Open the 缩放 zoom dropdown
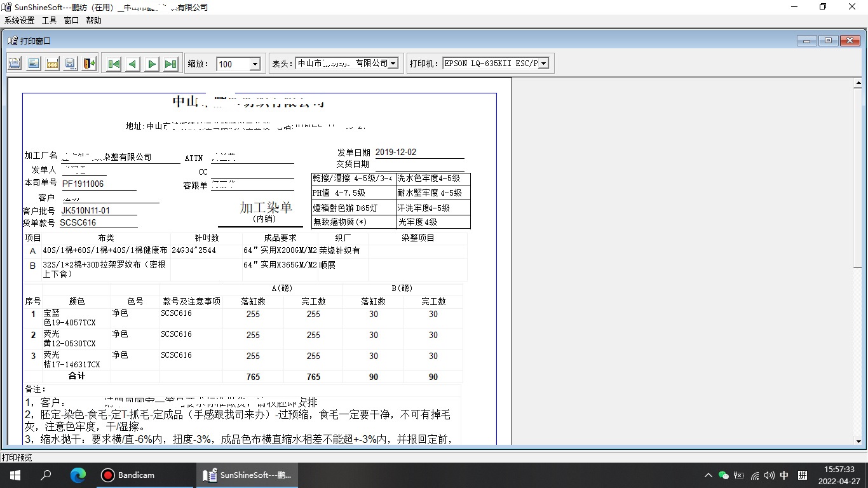This screenshot has height=488, width=868. pyautogui.click(x=255, y=64)
